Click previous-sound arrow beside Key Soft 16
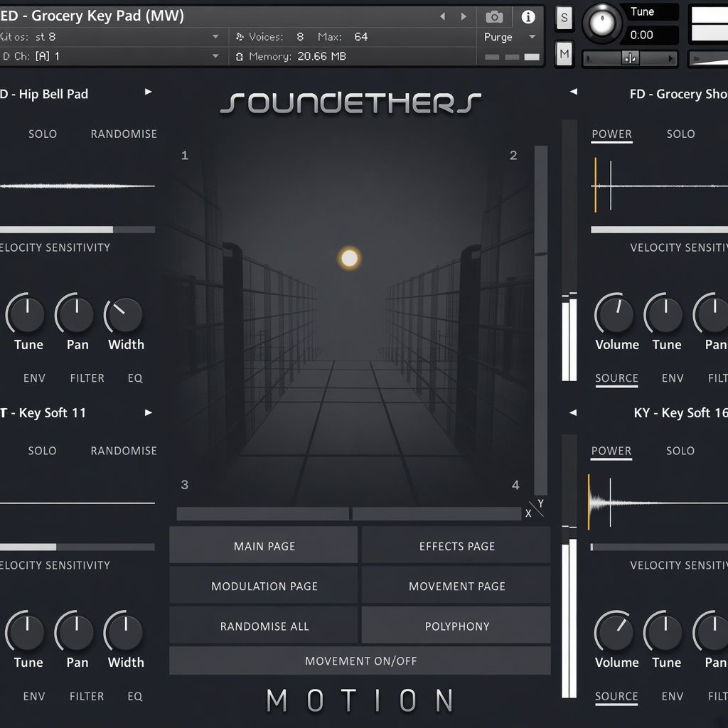This screenshot has height=728, width=728. click(x=574, y=412)
